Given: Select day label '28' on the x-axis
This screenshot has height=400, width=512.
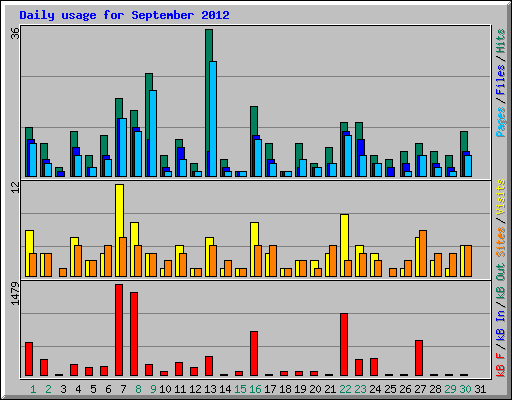Looking at the screenshot, I should pos(435,389).
